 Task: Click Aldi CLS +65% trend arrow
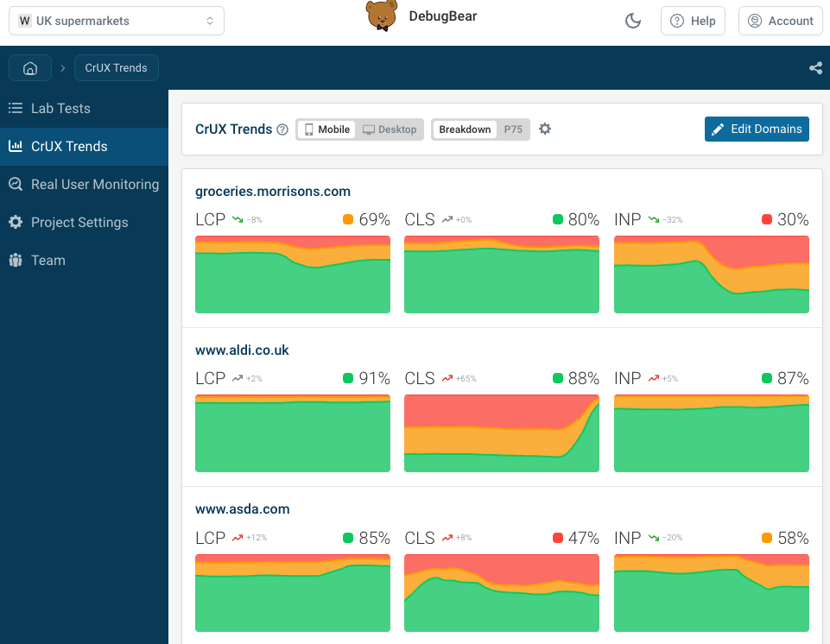[447, 378]
